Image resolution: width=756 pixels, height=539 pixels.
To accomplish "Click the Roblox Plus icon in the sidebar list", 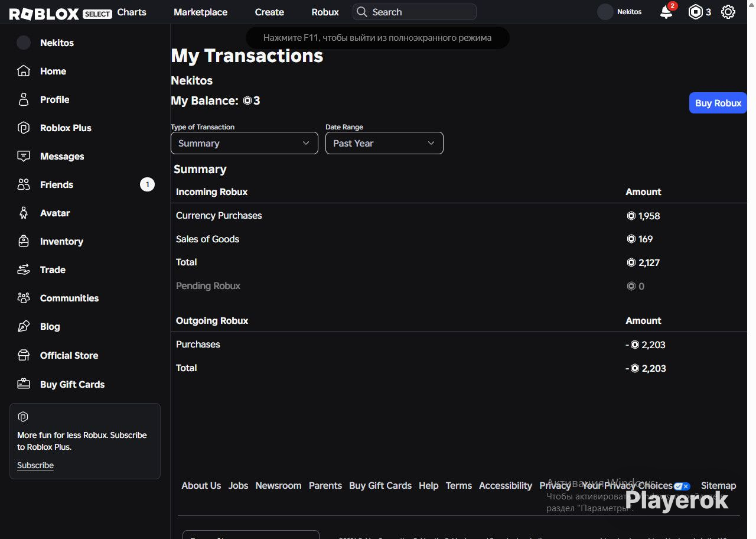I will pyautogui.click(x=24, y=128).
